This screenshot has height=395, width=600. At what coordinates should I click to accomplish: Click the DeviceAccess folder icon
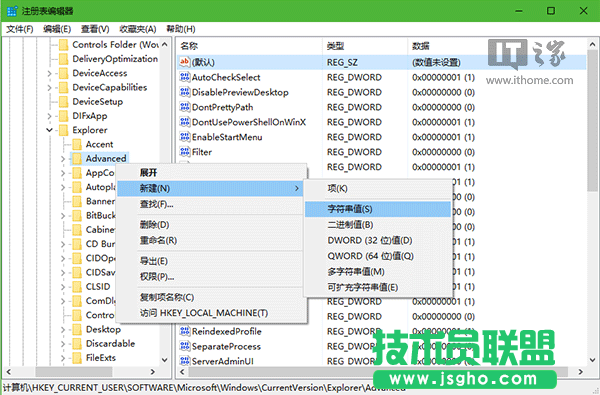click(64, 73)
